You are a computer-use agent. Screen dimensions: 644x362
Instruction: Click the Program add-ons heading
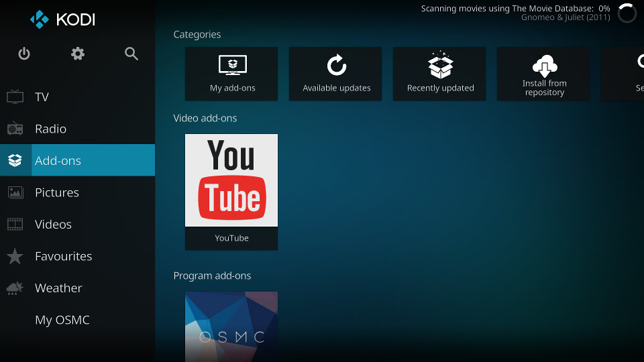click(212, 276)
